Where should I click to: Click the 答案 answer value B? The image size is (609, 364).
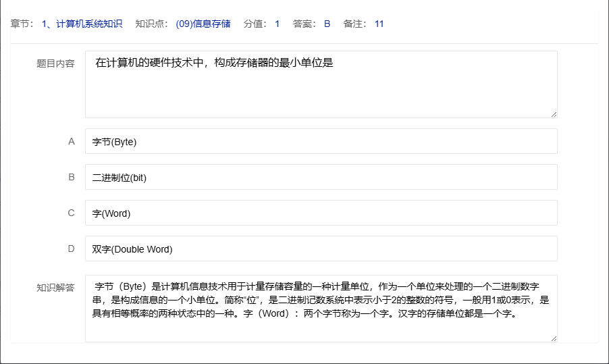coord(327,24)
